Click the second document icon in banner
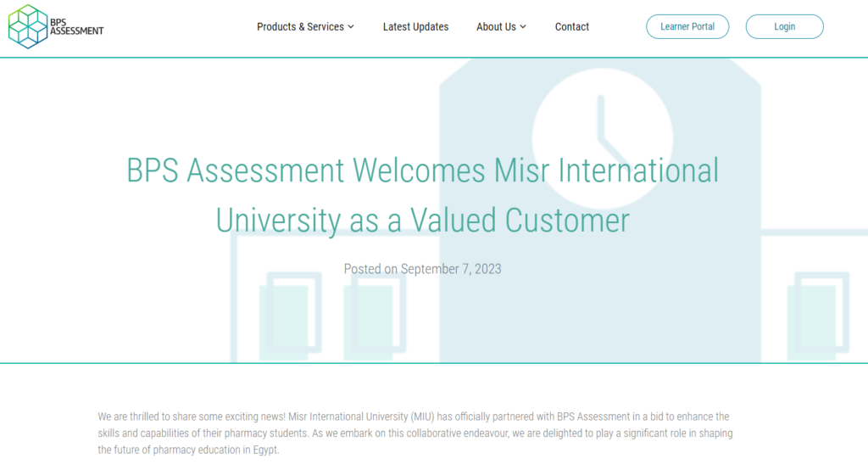Screen dimensions: 868x464 click(x=376, y=316)
